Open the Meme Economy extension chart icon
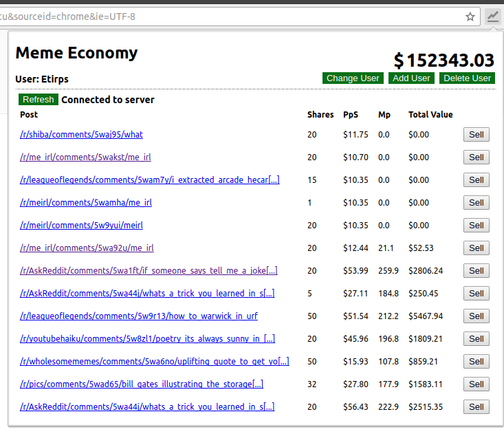 (493, 17)
